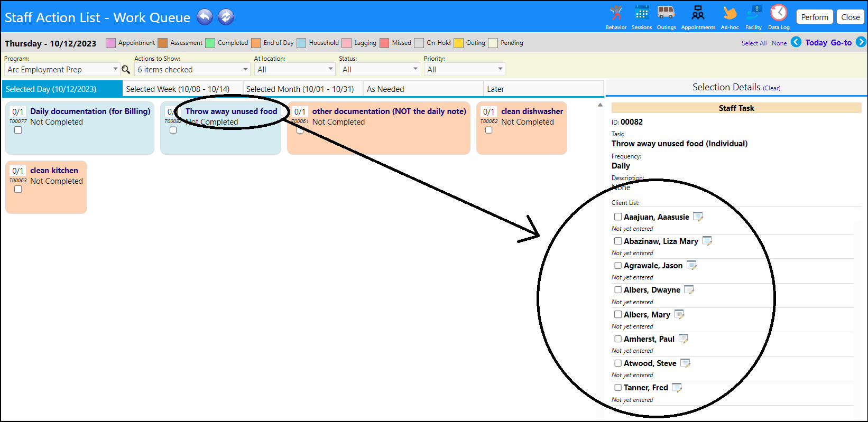Click the Clear link in Selection Details
868x422 pixels.
coord(772,88)
